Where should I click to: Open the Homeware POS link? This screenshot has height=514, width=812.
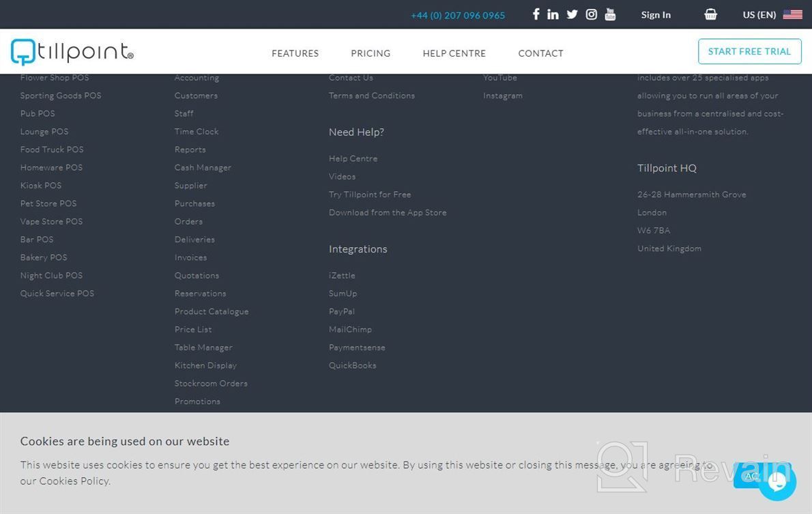[x=51, y=167]
